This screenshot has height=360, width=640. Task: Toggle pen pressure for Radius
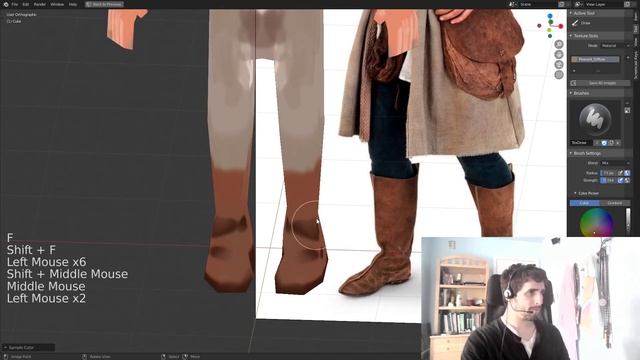click(620, 173)
